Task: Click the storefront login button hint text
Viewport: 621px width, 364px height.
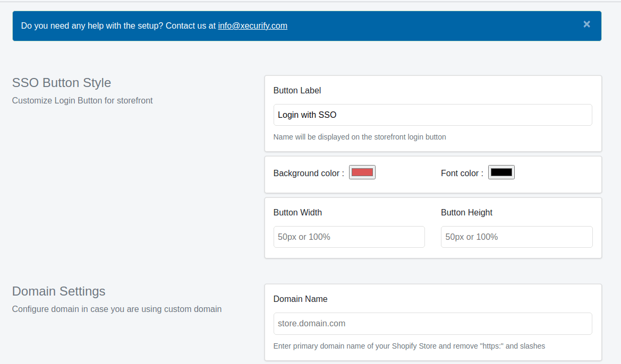Action: [360, 137]
